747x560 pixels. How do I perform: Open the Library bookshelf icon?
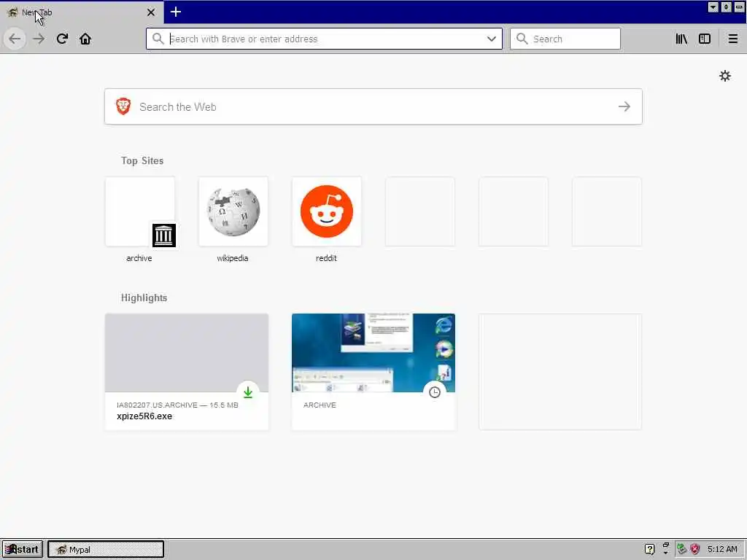click(681, 39)
